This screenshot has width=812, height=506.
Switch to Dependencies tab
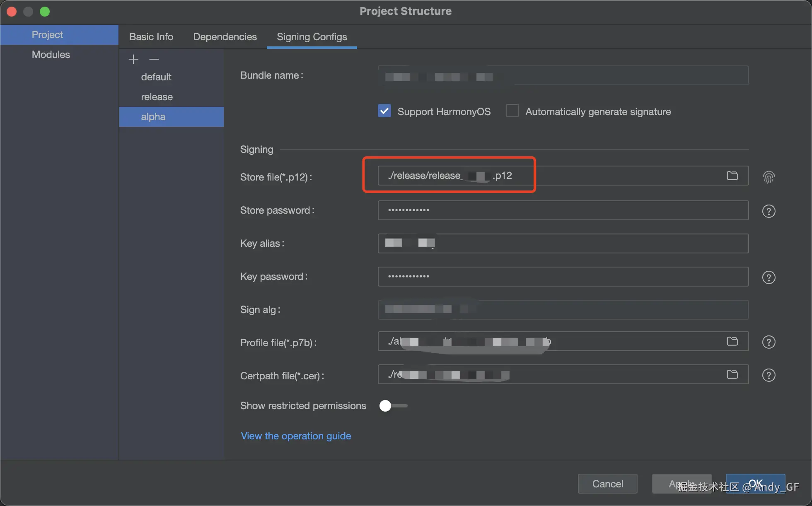coord(225,37)
